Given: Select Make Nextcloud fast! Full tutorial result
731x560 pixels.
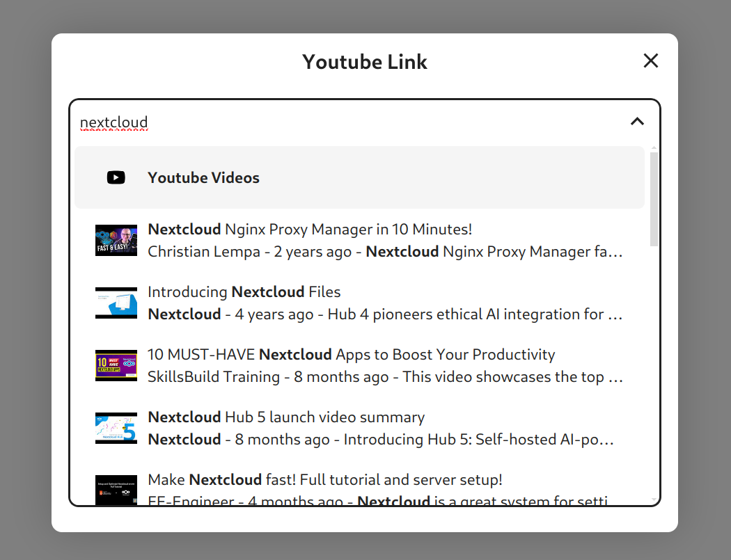Looking at the screenshot, I should [359, 482].
